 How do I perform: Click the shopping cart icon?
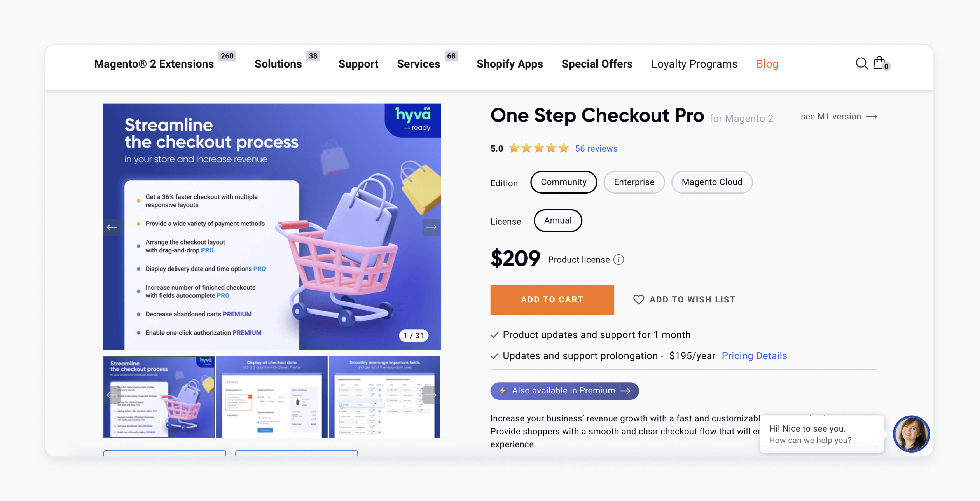(882, 63)
